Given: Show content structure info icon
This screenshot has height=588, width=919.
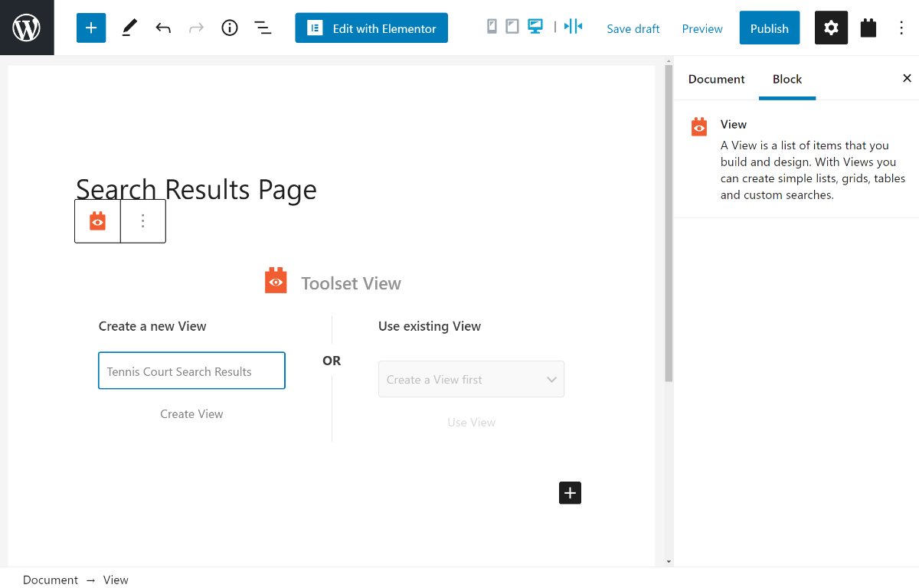Looking at the screenshot, I should 230,28.
